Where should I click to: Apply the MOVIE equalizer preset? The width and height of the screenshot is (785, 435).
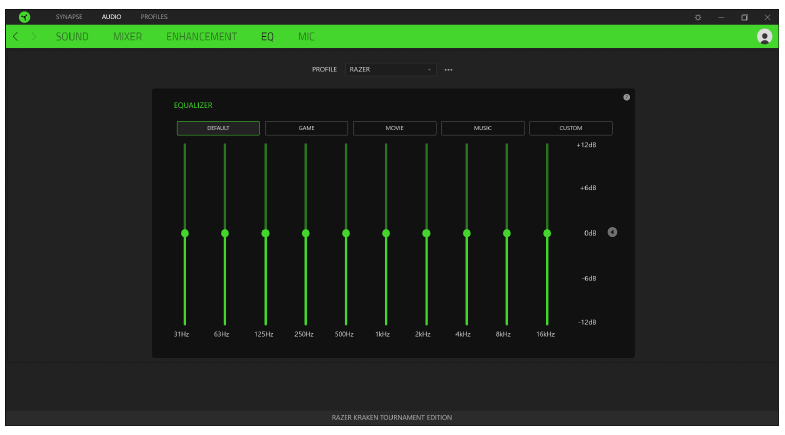[395, 128]
